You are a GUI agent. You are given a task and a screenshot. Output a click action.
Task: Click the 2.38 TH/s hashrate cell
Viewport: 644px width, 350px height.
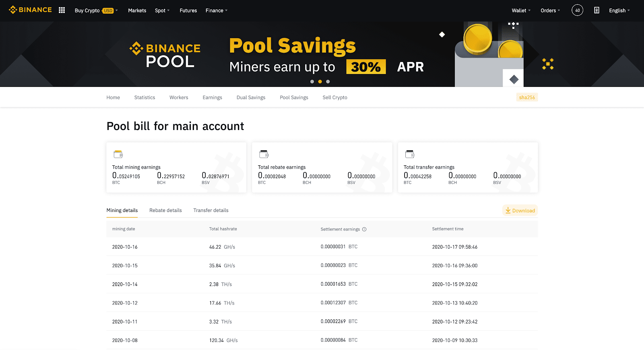(221, 284)
